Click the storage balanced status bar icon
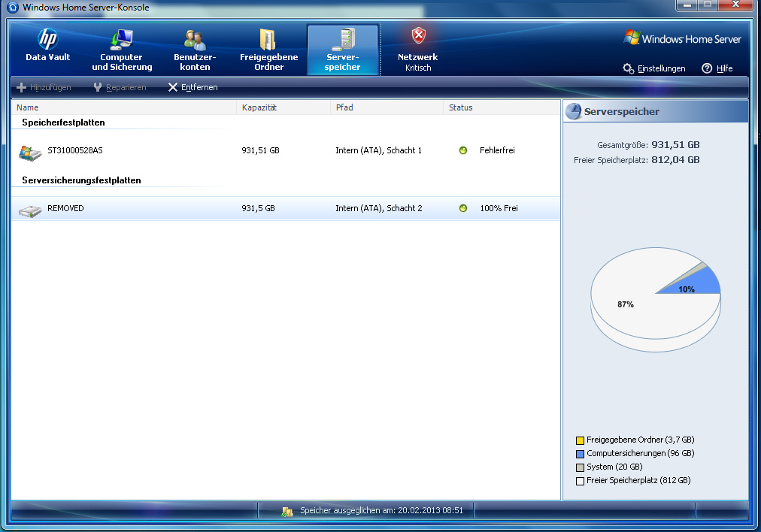This screenshot has width=761, height=532. [x=287, y=511]
